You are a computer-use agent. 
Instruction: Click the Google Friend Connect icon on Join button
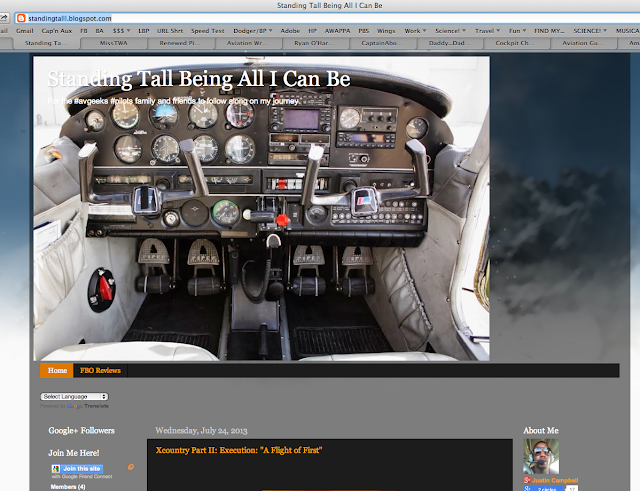(56, 469)
